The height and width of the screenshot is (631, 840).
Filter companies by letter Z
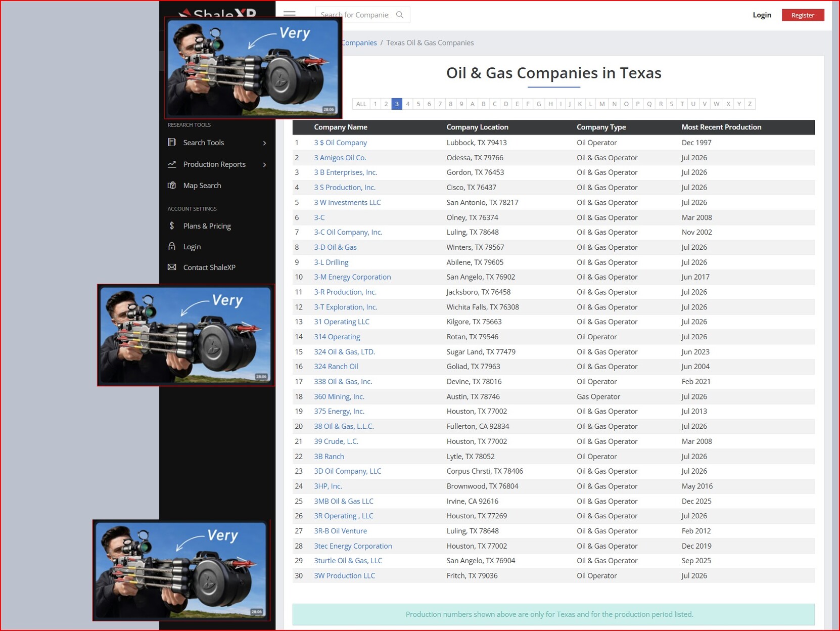[x=750, y=104]
